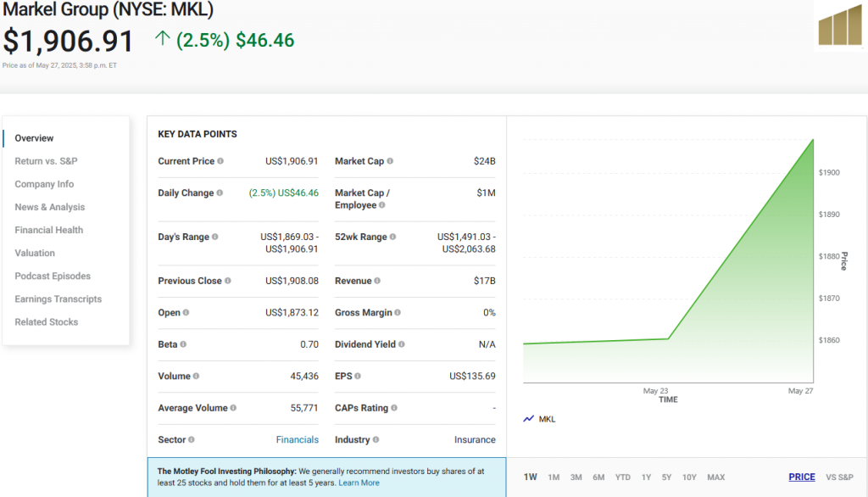The image size is (868, 497).
Task: Open Company Info in sidebar
Action: click(x=44, y=184)
